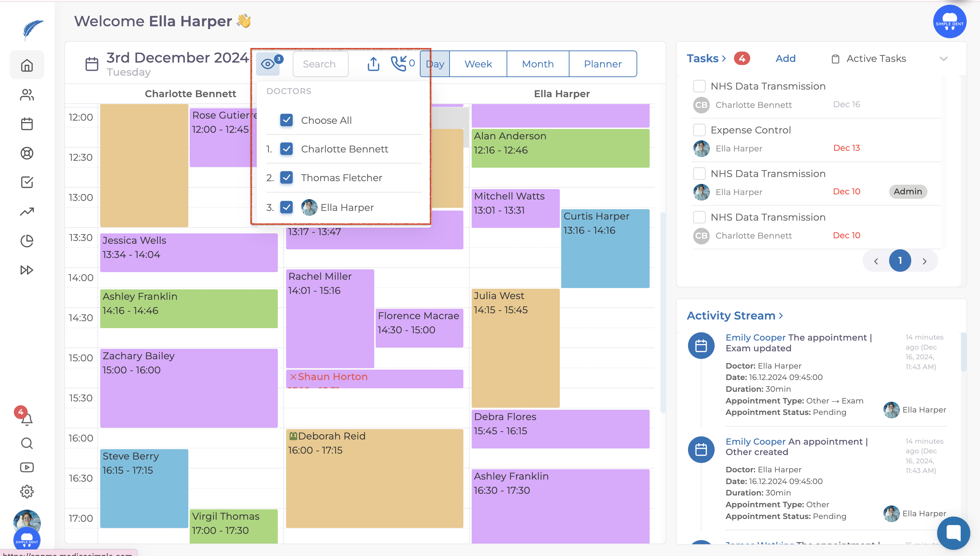Image resolution: width=980 pixels, height=556 pixels.
Task: Uncheck Thomas Fletcher in doctors list
Action: point(286,178)
